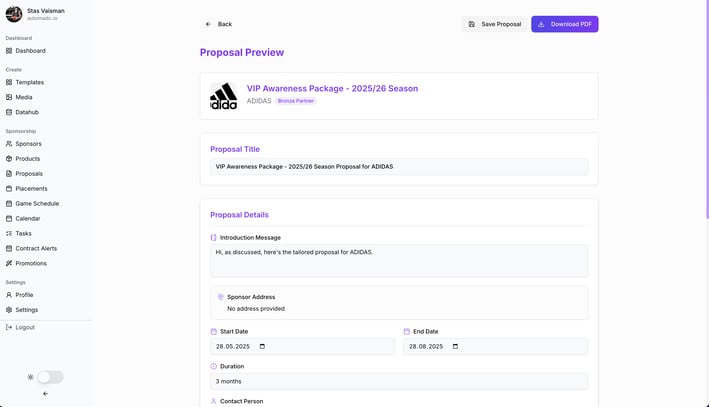Click the back arrow icon
Image resolution: width=709 pixels, height=407 pixels.
(x=208, y=24)
